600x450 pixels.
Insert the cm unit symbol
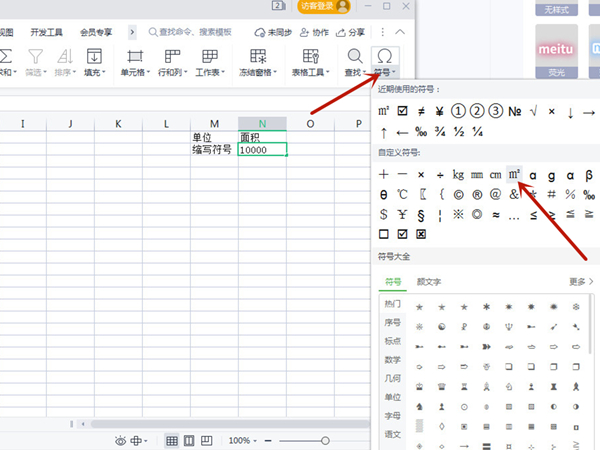[496, 175]
